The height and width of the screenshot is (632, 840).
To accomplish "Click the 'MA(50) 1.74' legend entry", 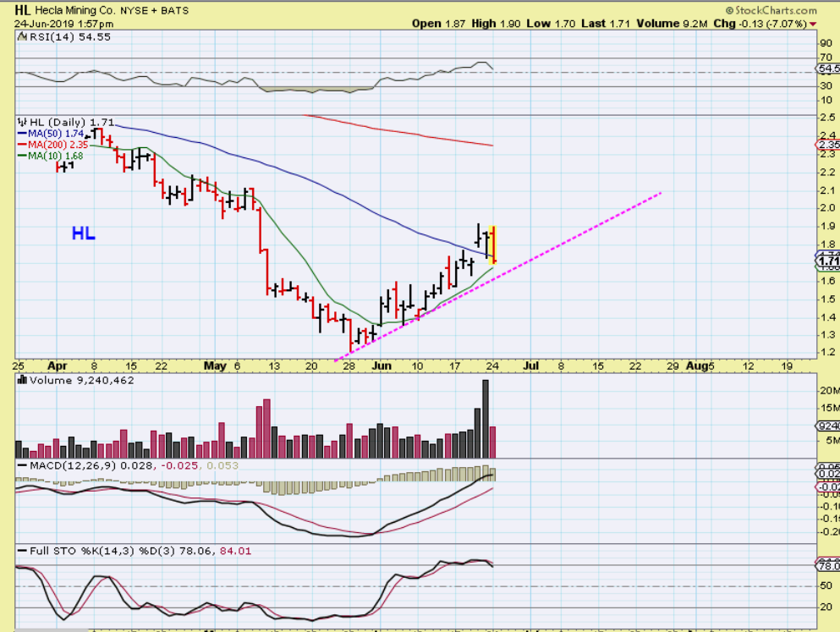I will (x=52, y=134).
